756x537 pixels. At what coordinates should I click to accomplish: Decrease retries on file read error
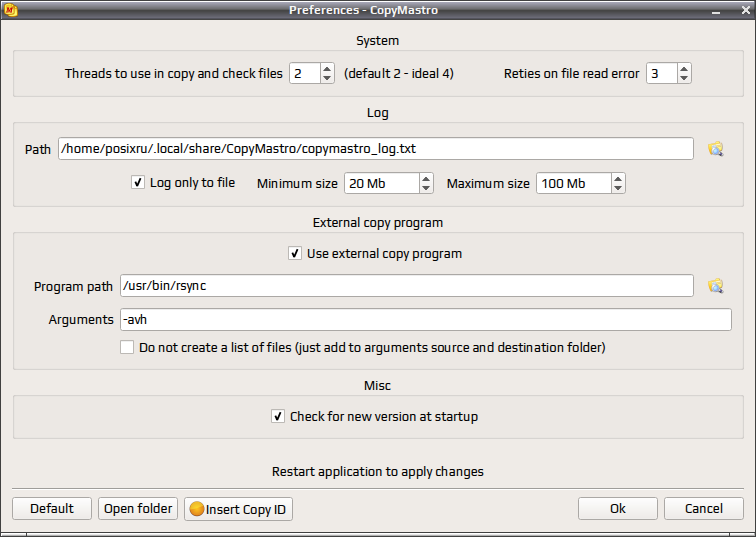pyautogui.click(x=684, y=78)
